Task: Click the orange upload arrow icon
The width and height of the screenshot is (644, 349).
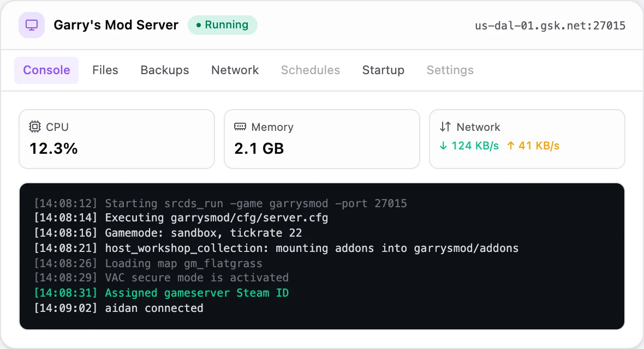Action: pos(510,146)
